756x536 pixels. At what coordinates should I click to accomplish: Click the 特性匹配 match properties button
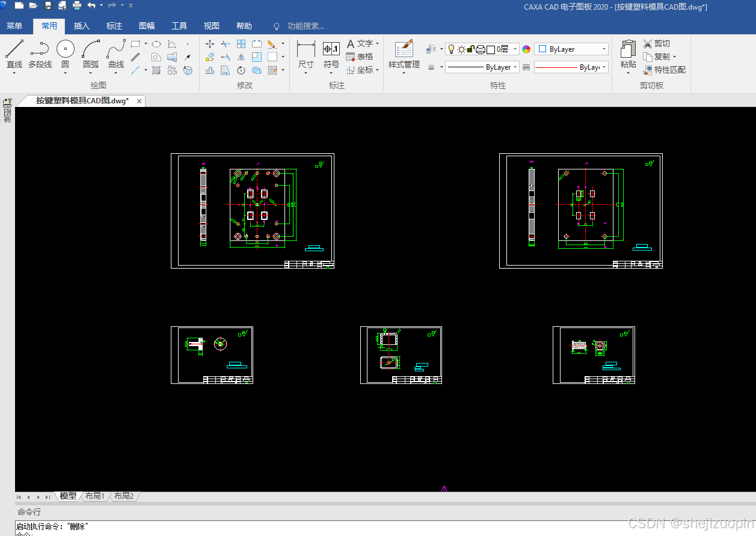(664, 70)
